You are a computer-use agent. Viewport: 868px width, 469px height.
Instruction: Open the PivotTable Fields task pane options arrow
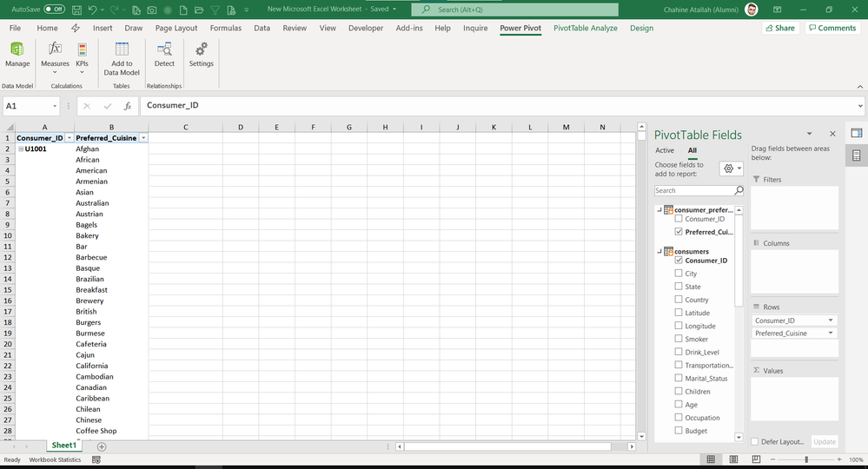(809, 134)
